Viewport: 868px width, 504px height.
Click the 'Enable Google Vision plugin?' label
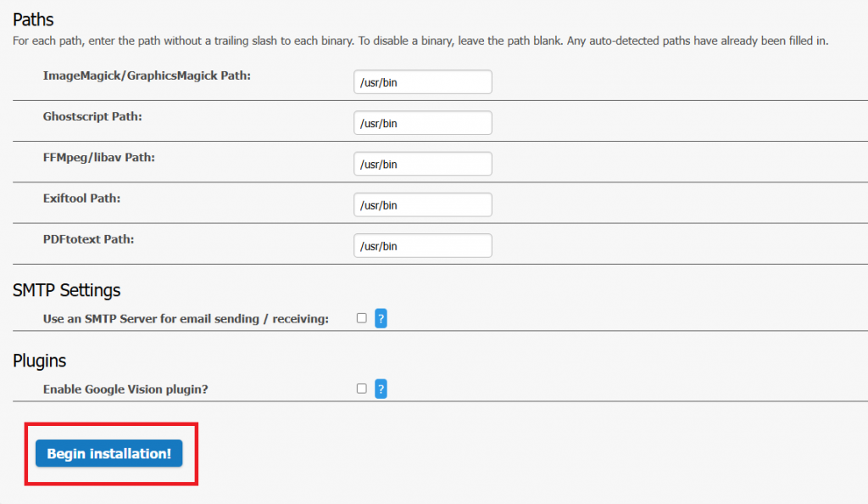tap(125, 389)
